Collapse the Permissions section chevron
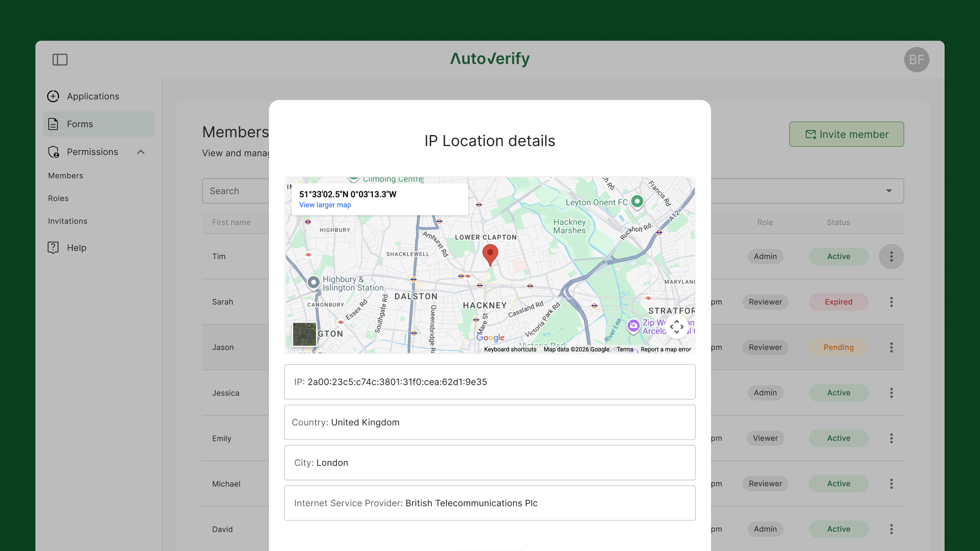980x551 pixels. pyautogui.click(x=141, y=152)
